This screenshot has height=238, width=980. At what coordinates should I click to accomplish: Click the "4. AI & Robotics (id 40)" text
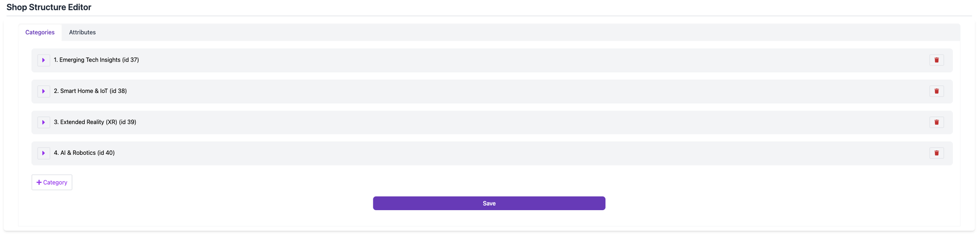coord(84,153)
